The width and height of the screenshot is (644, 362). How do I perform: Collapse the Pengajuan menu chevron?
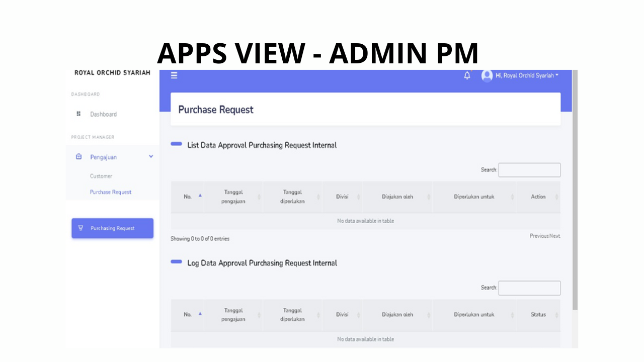pyautogui.click(x=151, y=157)
